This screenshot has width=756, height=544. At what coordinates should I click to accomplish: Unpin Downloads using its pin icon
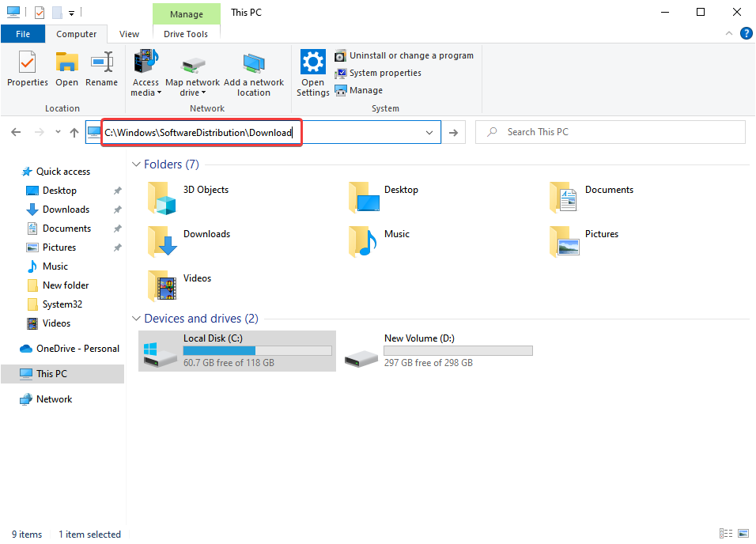117,210
